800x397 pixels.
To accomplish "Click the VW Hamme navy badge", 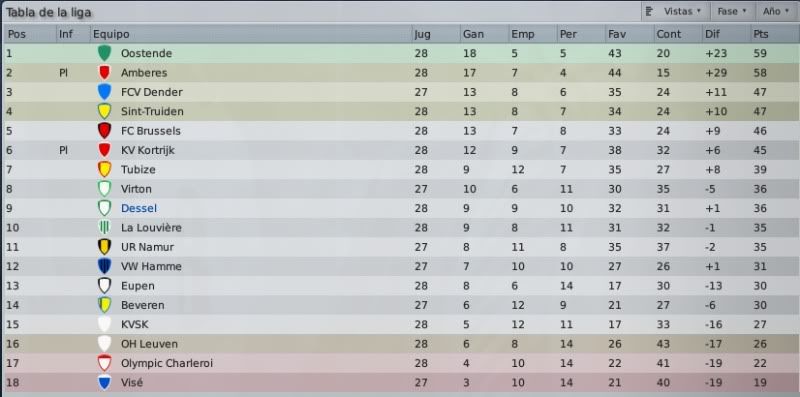I will pyautogui.click(x=104, y=266).
